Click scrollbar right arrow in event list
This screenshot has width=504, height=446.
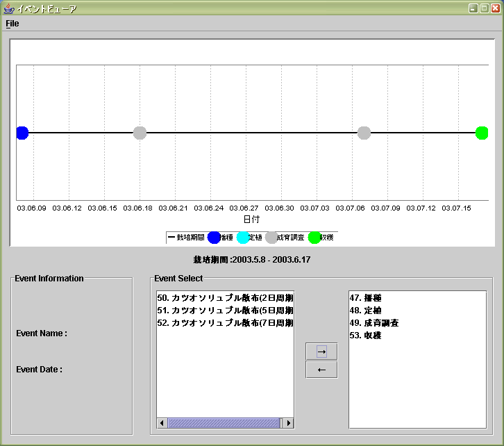pos(288,423)
